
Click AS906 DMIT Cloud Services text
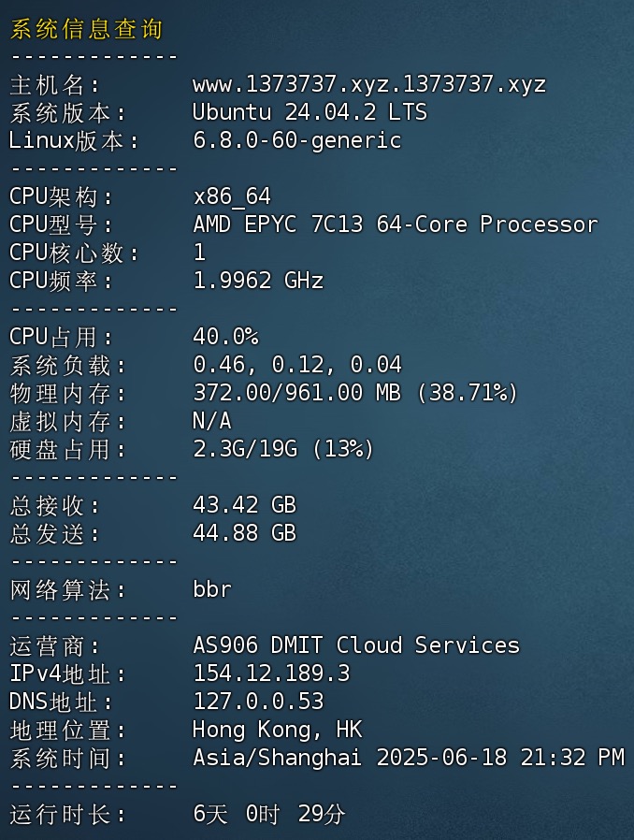[356, 645]
